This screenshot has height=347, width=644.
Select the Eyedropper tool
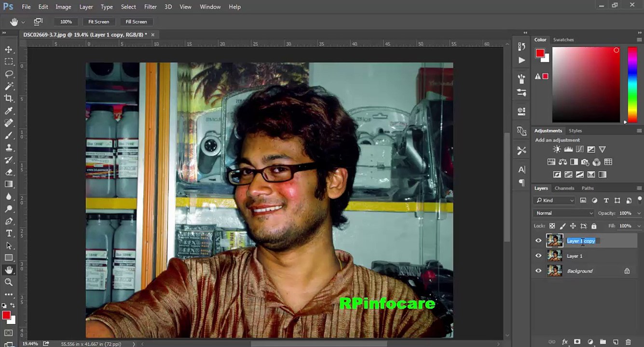(x=9, y=111)
